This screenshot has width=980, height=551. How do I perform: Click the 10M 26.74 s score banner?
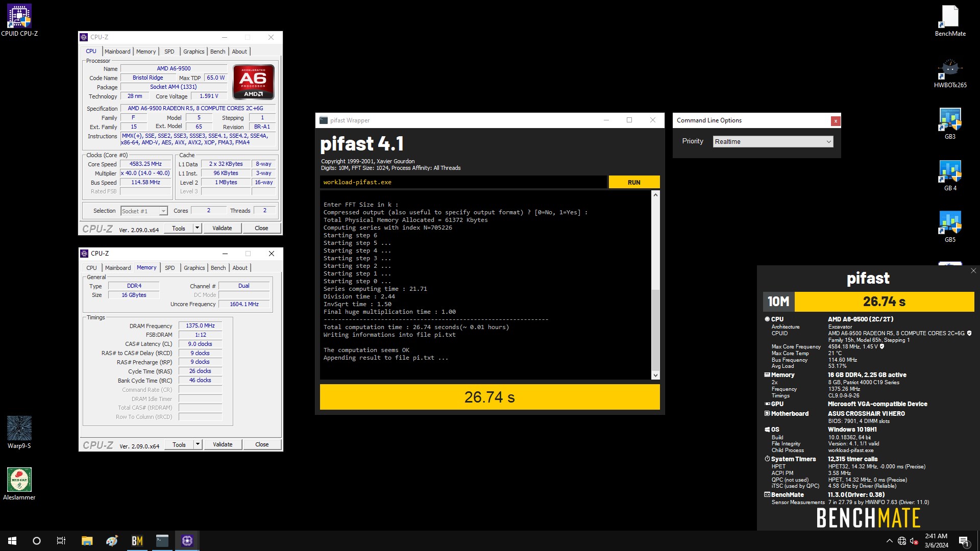(868, 302)
